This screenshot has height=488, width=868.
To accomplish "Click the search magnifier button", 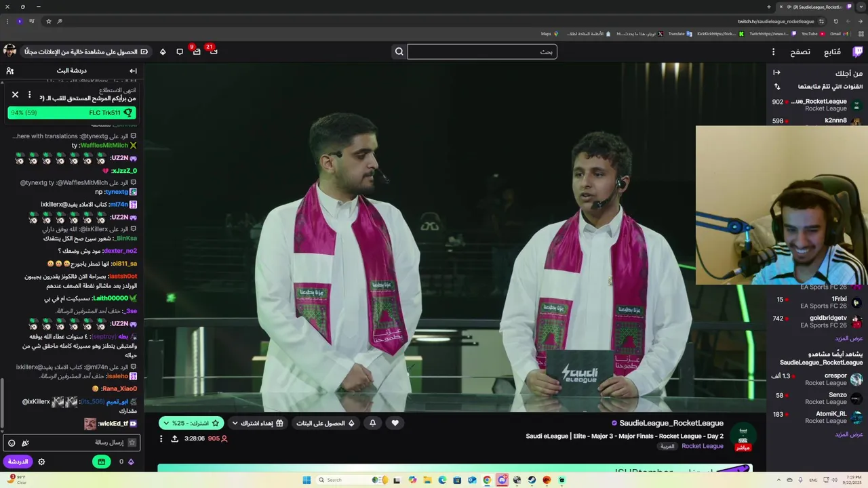I will 399,52.
